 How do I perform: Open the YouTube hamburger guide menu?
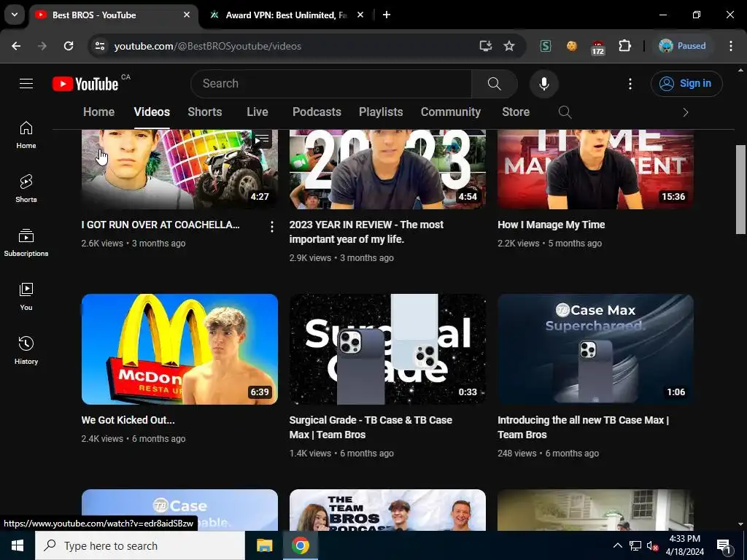pos(26,84)
